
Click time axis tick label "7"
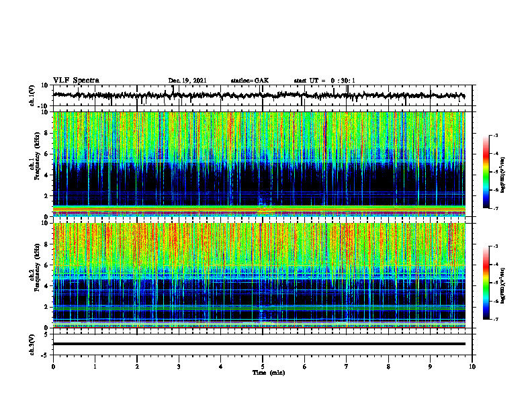[x=347, y=367]
